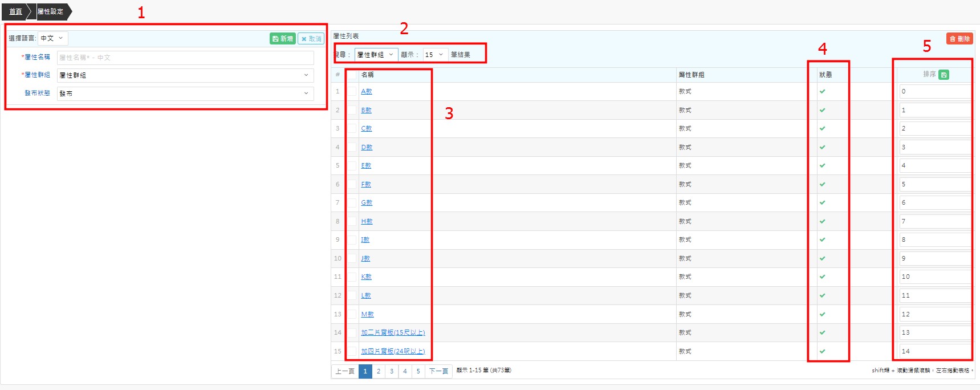Tick the checkbox for row B款
The width and height of the screenshot is (980, 390).
click(353, 110)
